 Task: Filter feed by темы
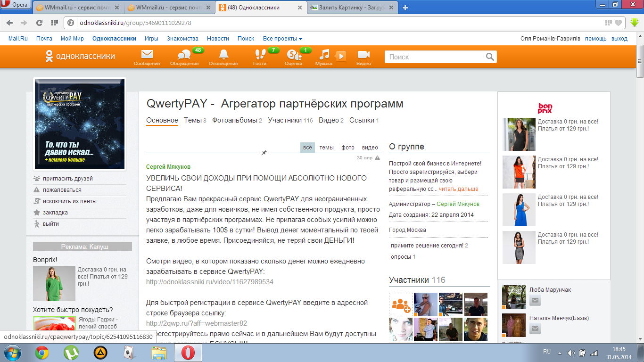[326, 148]
